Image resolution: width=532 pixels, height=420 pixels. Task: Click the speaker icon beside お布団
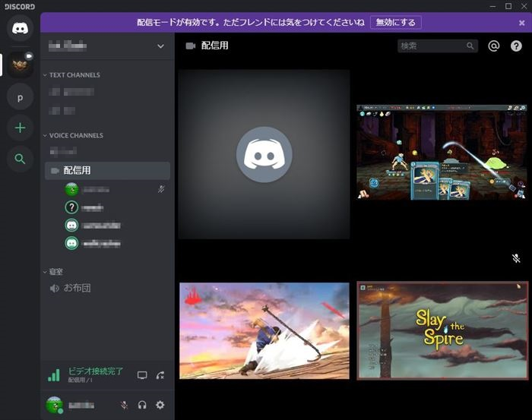54,289
